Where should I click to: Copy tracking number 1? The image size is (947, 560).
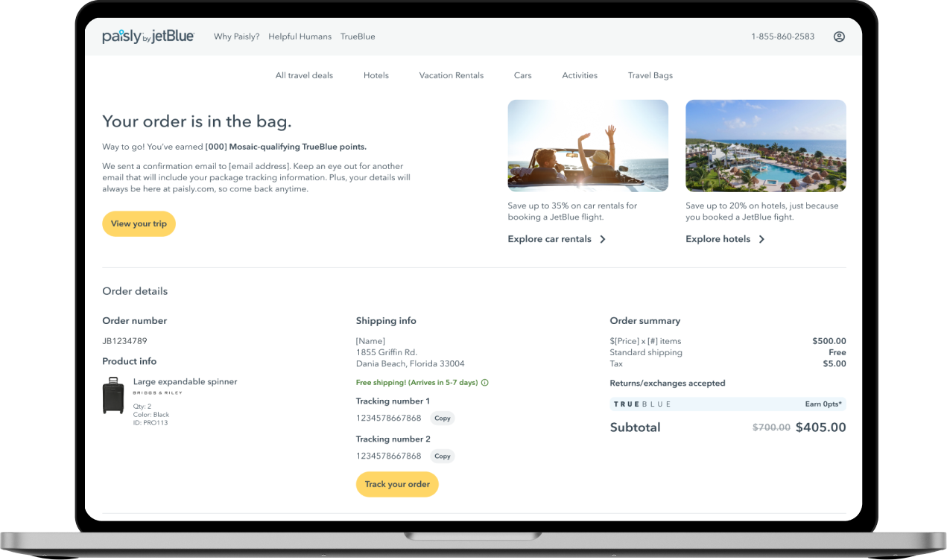(x=443, y=419)
